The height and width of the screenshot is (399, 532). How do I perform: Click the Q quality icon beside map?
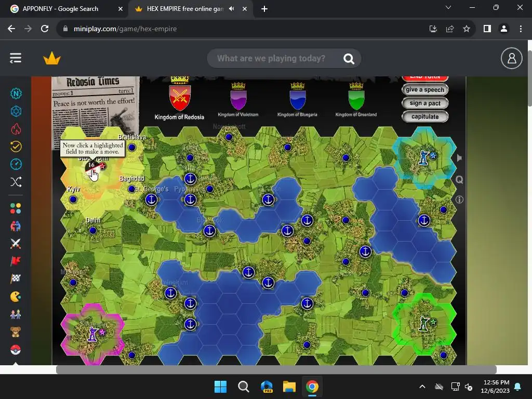(459, 179)
